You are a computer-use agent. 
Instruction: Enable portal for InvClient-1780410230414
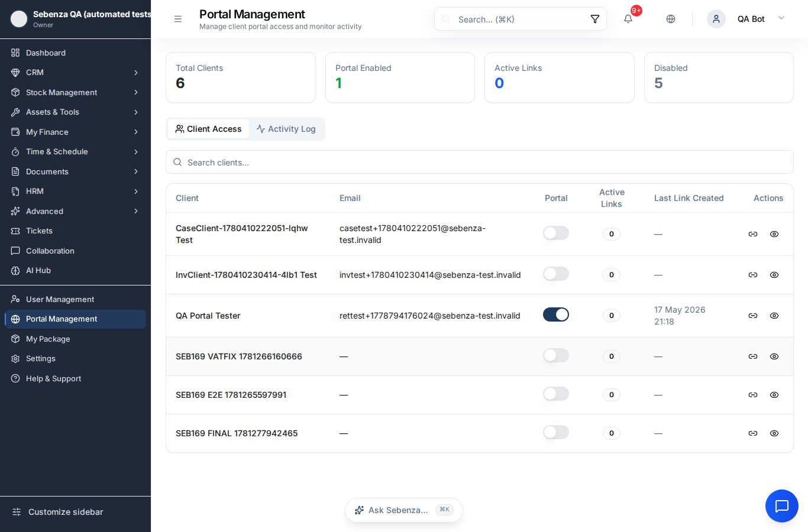(556, 274)
